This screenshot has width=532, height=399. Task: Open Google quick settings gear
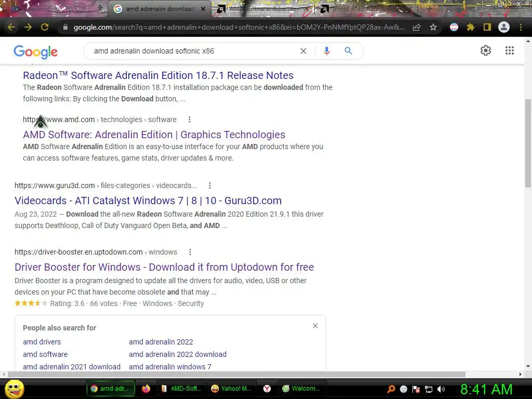[486, 50]
